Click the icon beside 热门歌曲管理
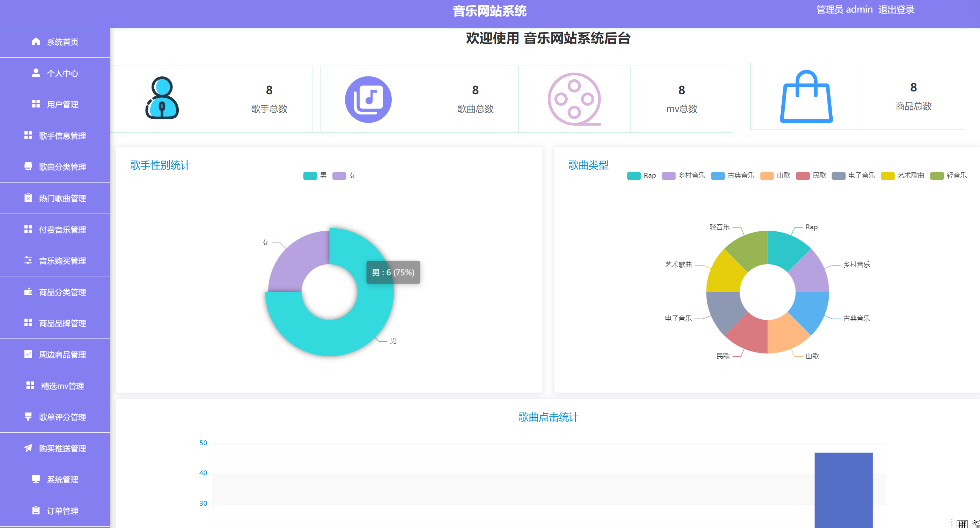 pos(28,198)
